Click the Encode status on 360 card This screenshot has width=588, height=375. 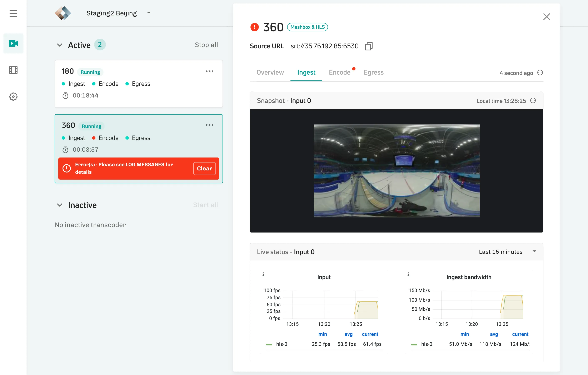(105, 138)
